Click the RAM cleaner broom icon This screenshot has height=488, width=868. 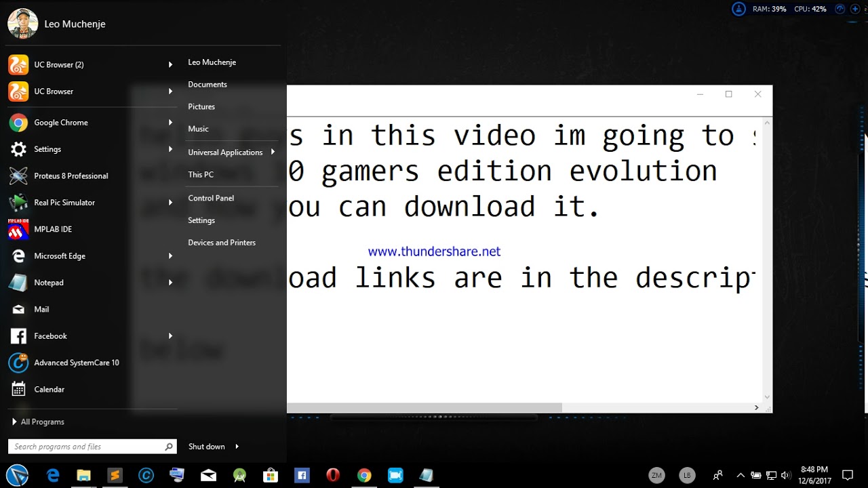tap(738, 9)
